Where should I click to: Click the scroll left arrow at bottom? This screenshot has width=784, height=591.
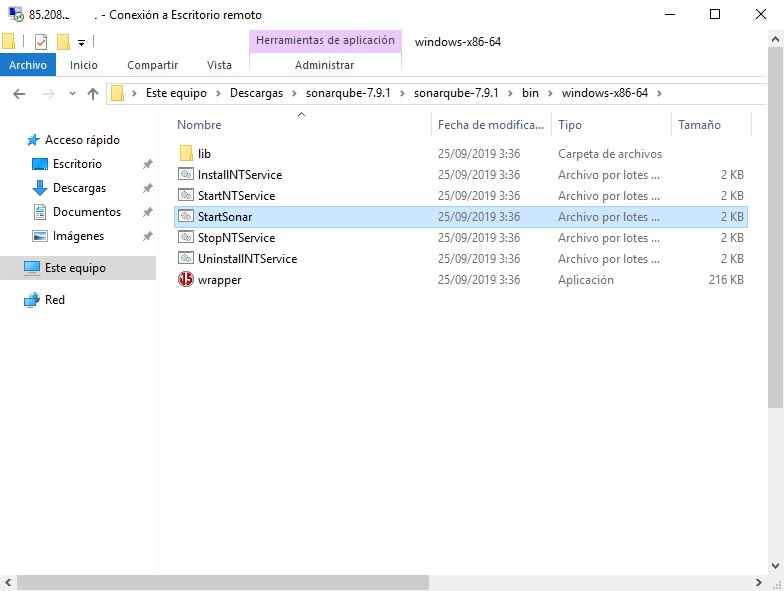pyautogui.click(x=8, y=582)
